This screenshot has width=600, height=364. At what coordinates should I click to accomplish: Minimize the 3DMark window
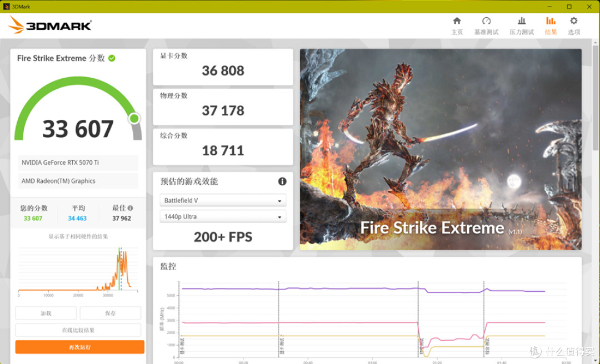point(550,7)
